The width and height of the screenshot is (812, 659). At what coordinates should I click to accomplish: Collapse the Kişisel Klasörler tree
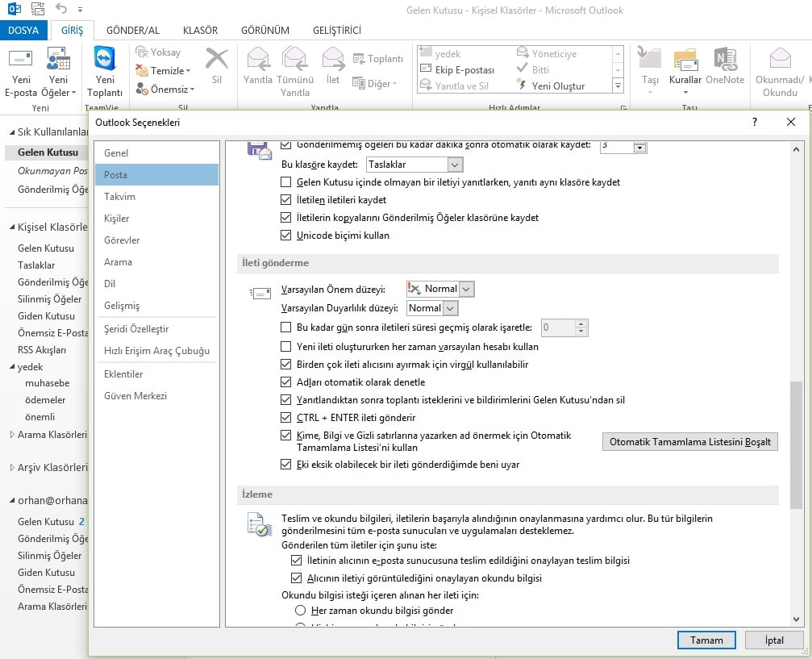point(12,227)
